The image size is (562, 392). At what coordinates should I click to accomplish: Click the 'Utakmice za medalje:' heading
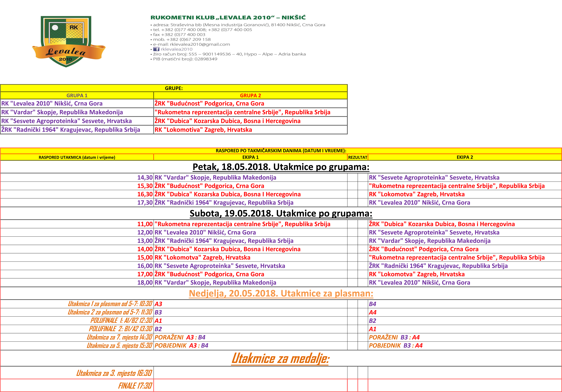tap(280, 358)
